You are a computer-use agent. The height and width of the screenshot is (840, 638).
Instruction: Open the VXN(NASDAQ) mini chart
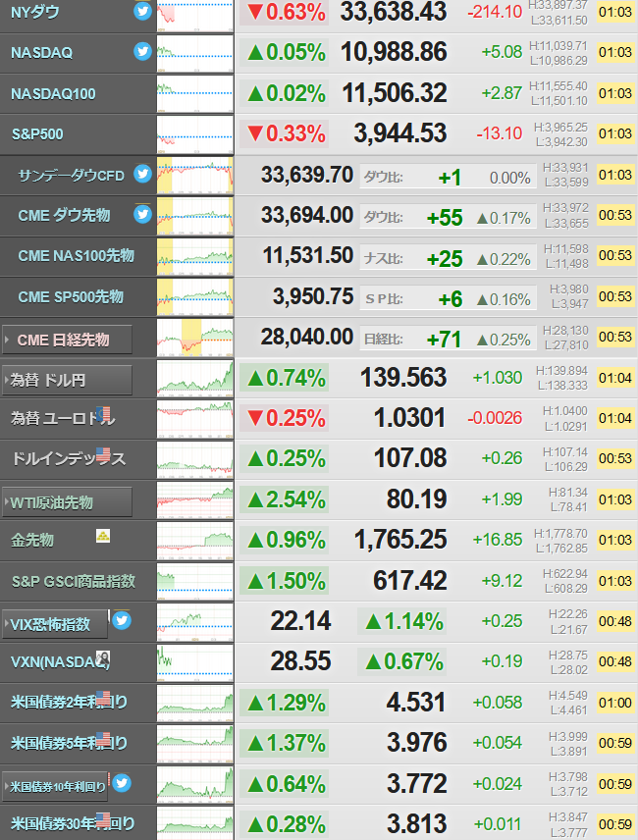[x=195, y=662]
